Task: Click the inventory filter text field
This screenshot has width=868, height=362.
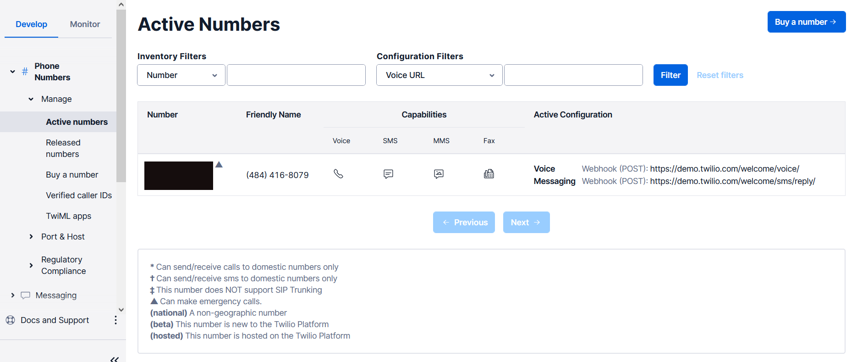Action: point(296,75)
